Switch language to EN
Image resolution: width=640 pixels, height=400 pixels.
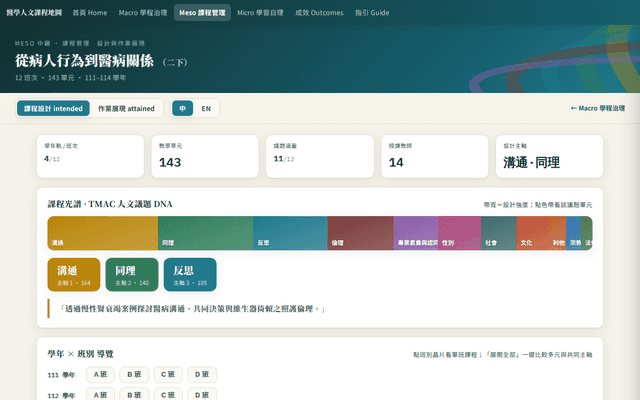(206, 109)
